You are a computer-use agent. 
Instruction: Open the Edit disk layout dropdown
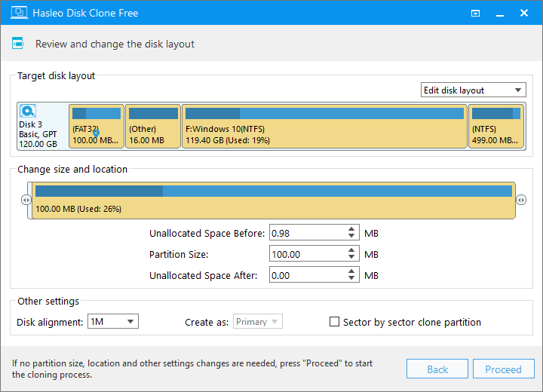coord(474,90)
